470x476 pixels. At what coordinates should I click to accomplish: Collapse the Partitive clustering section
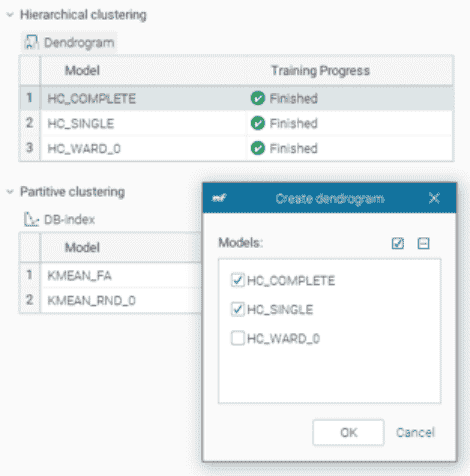(10, 192)
